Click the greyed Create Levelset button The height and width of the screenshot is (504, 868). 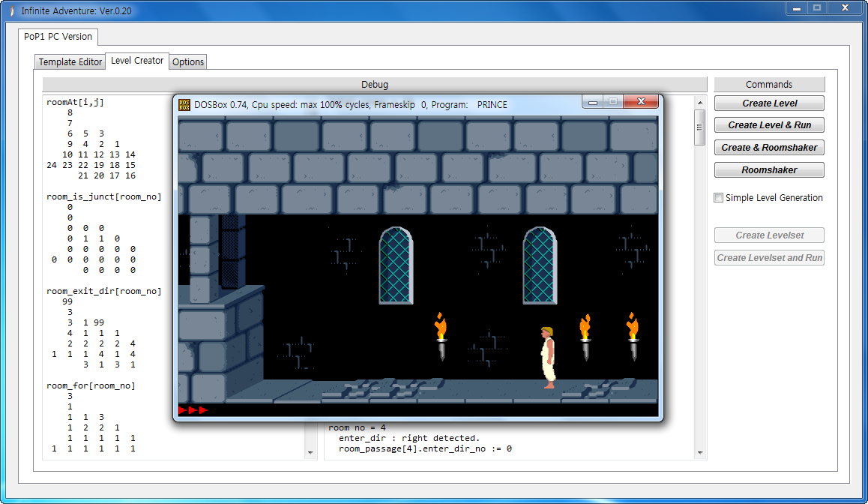[x=770, y=235]
